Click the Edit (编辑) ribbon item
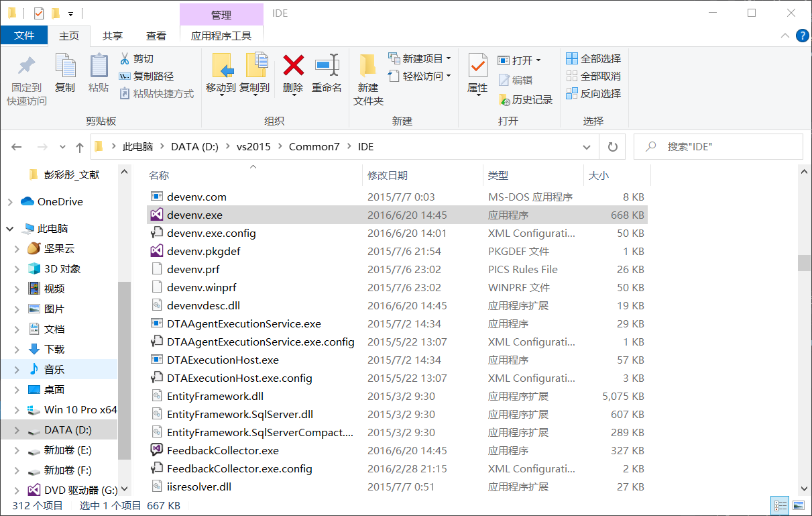Image resolution: width=812 pixels, height=516 pixels. [515, 80]
